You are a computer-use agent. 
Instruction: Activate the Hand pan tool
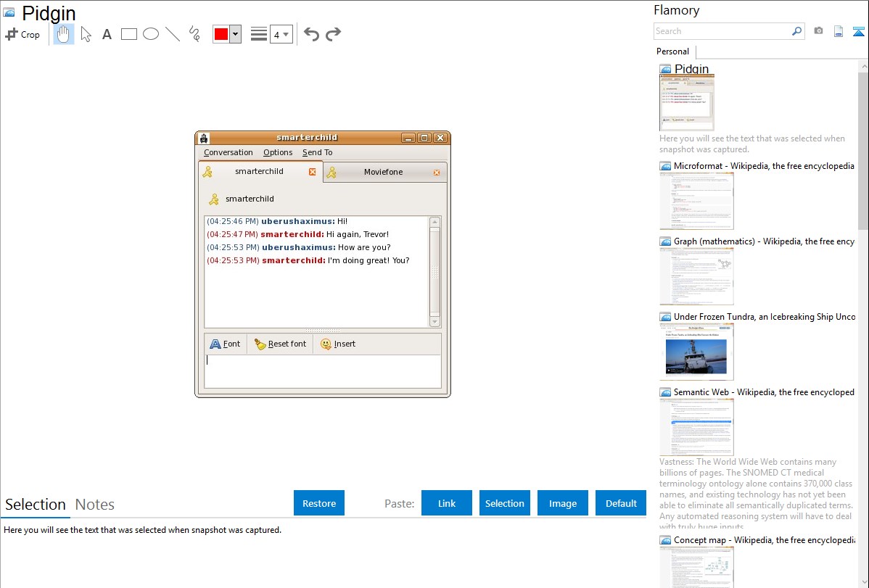pos(64,34)
